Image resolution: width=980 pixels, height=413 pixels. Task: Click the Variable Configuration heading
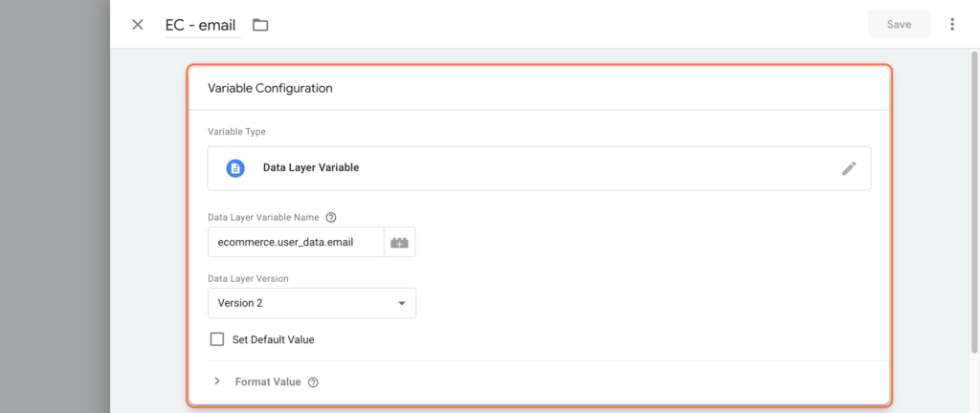[270, 89]
